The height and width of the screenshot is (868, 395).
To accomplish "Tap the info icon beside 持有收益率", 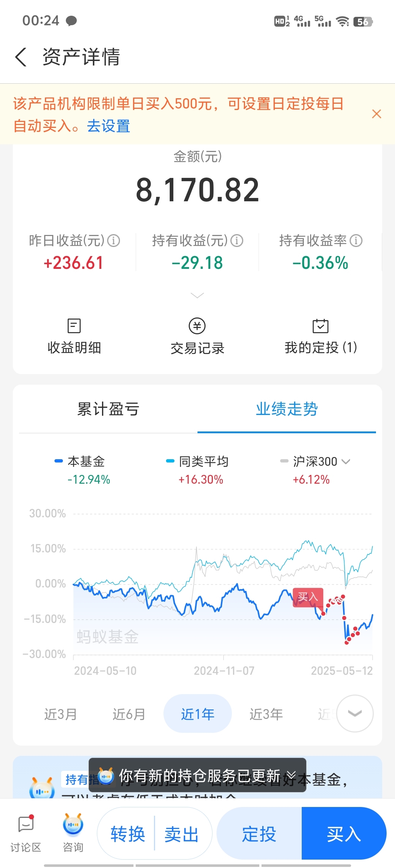I will point(356,241).
